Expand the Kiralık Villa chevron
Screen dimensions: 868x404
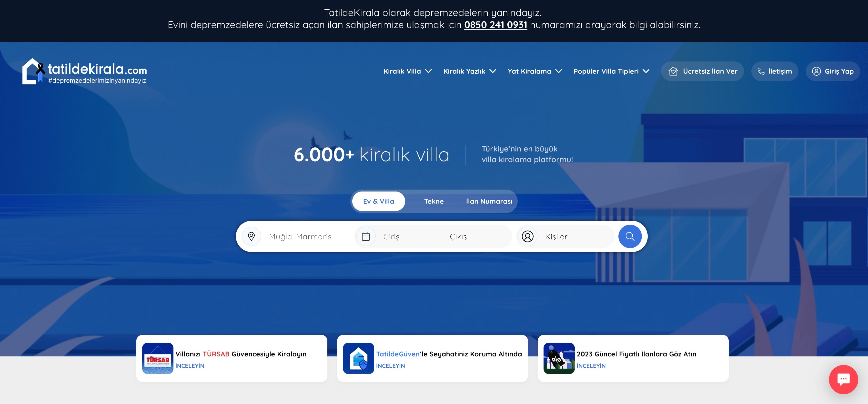(x=428, y=71)
